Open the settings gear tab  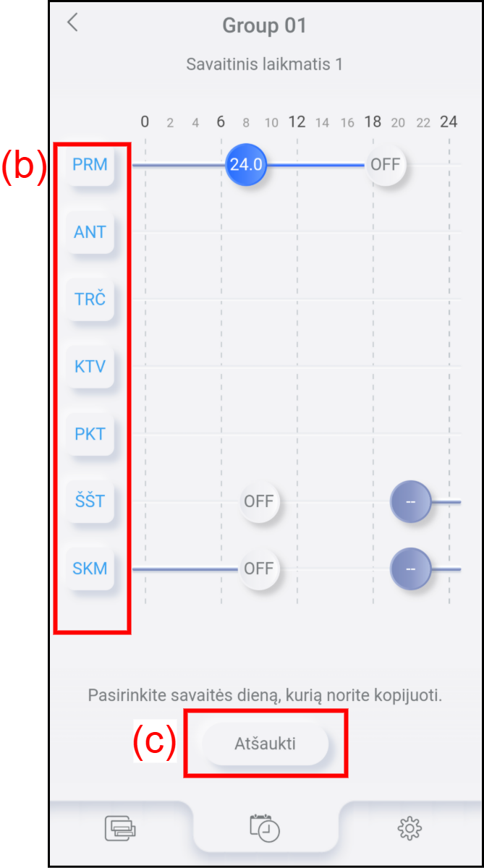click(x=409, y=827)
